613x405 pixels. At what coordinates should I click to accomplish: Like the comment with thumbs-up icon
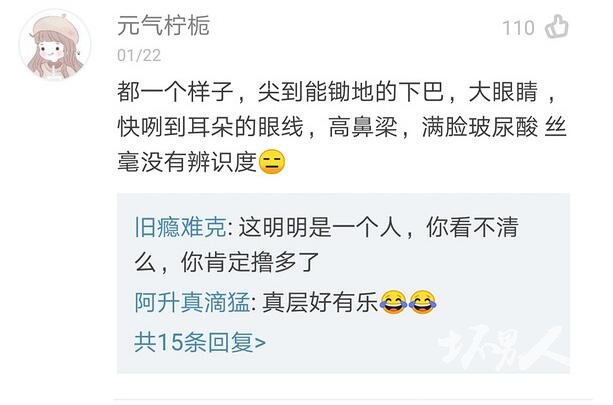pos(557,27)
